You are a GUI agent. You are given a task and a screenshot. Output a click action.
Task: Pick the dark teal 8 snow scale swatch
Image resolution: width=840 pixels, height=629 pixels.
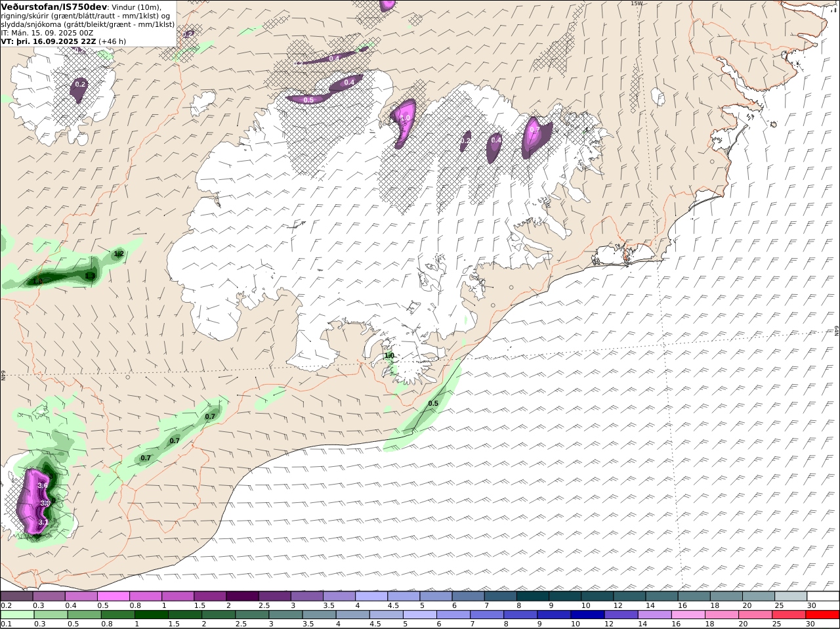pyautogui.click(x=533, y=596)
